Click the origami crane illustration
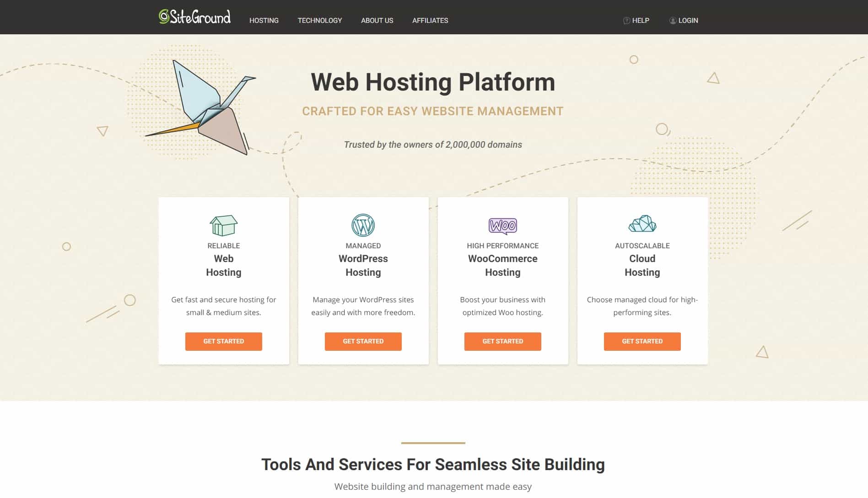This screenshot has height=498, width=868. [201, 107]
